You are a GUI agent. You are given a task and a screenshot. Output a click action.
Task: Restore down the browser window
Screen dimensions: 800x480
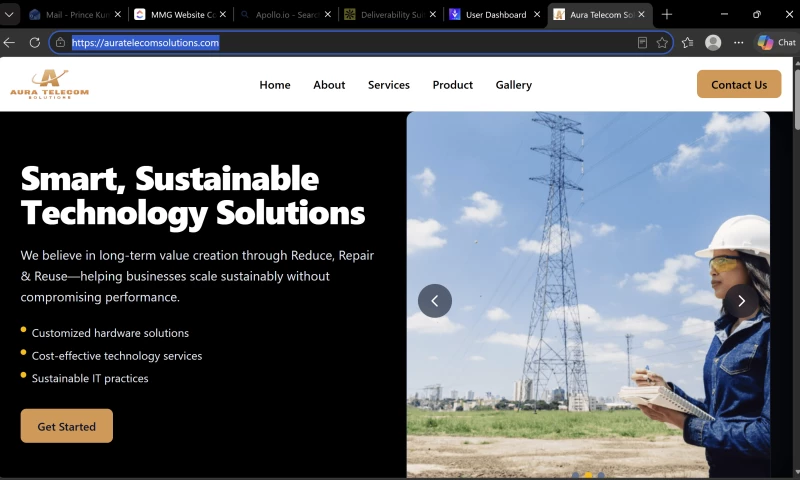click(757, 14)
